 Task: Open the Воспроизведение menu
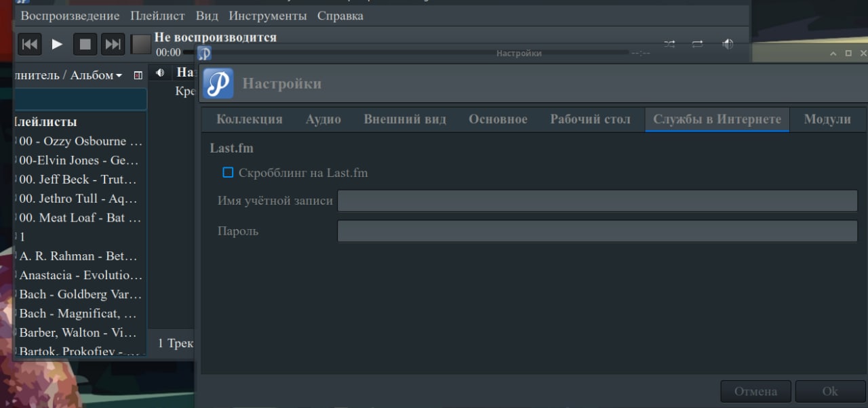tap(70, 16)
